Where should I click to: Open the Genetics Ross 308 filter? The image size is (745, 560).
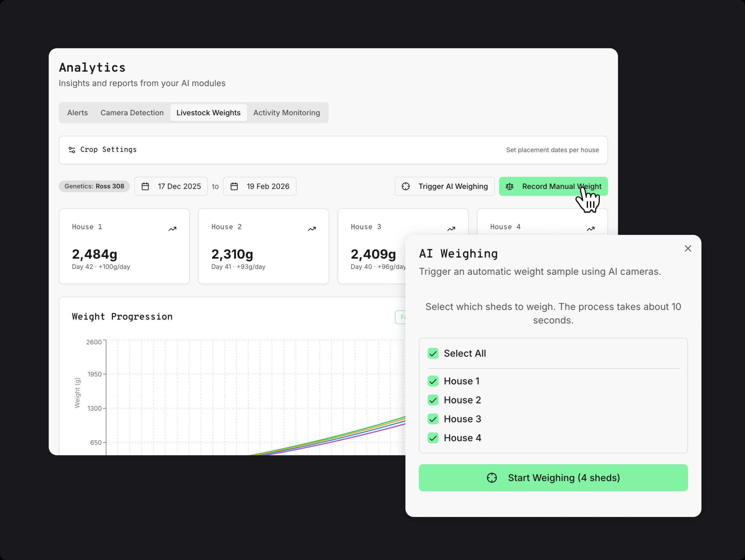pyautogui.click(x=94, y=186)
